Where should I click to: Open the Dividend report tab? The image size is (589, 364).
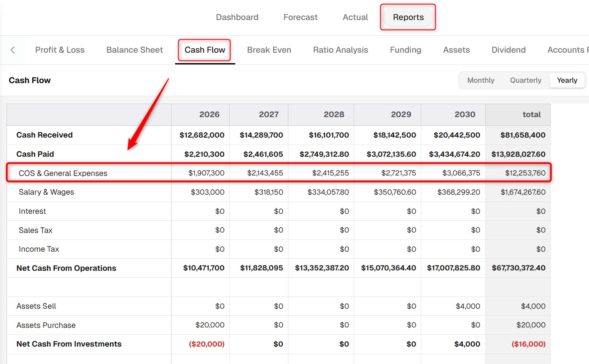[509, 50]
